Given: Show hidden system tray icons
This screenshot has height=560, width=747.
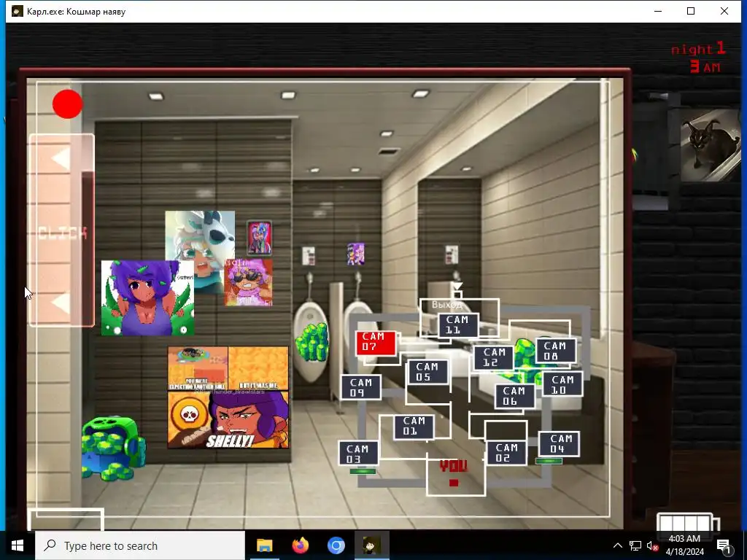Looking at the screenshot, I should (x=617, y=545).
